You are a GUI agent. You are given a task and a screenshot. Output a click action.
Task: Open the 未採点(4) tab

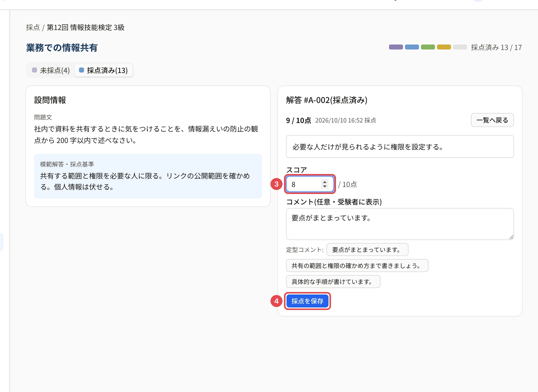click(x=51, y=70)
